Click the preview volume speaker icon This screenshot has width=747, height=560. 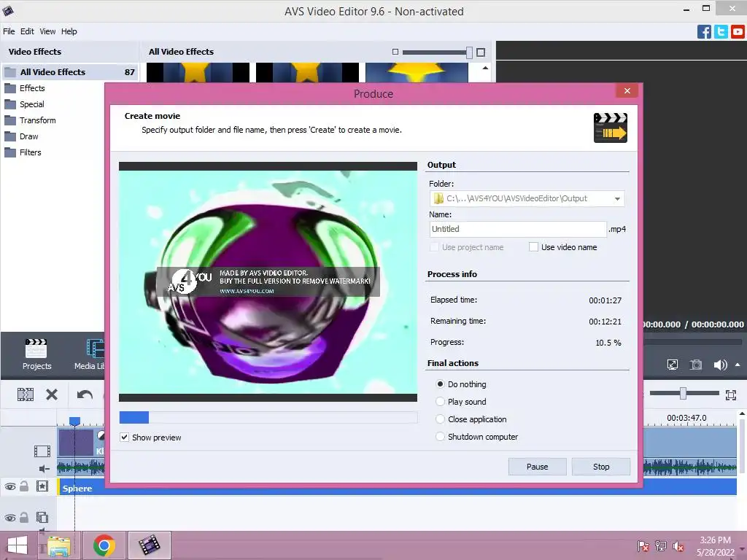(720, 365)
